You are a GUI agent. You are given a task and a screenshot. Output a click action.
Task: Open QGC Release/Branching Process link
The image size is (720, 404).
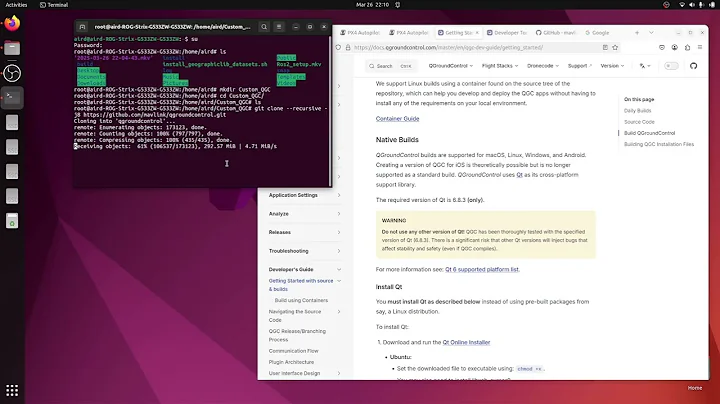coord(298,336)
